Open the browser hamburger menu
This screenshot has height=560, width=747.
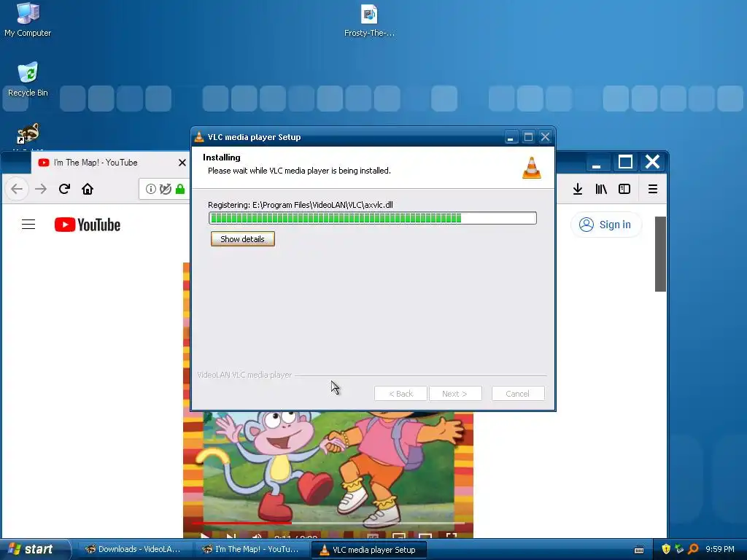653,189
